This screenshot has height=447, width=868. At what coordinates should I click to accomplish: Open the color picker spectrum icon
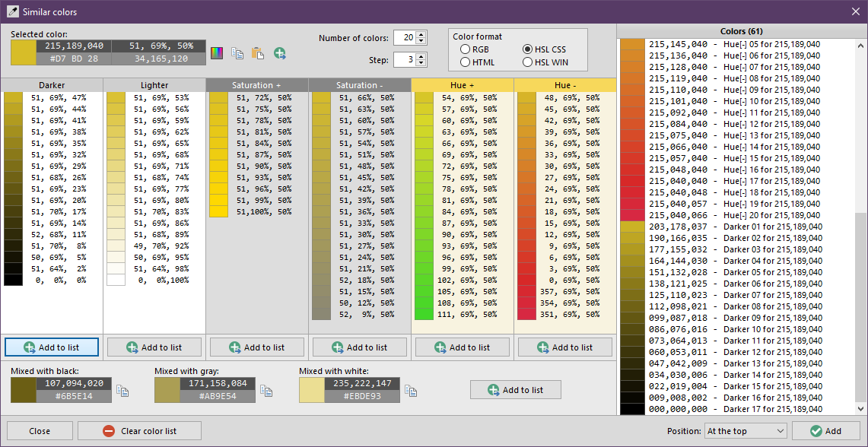tap(218, 53)
